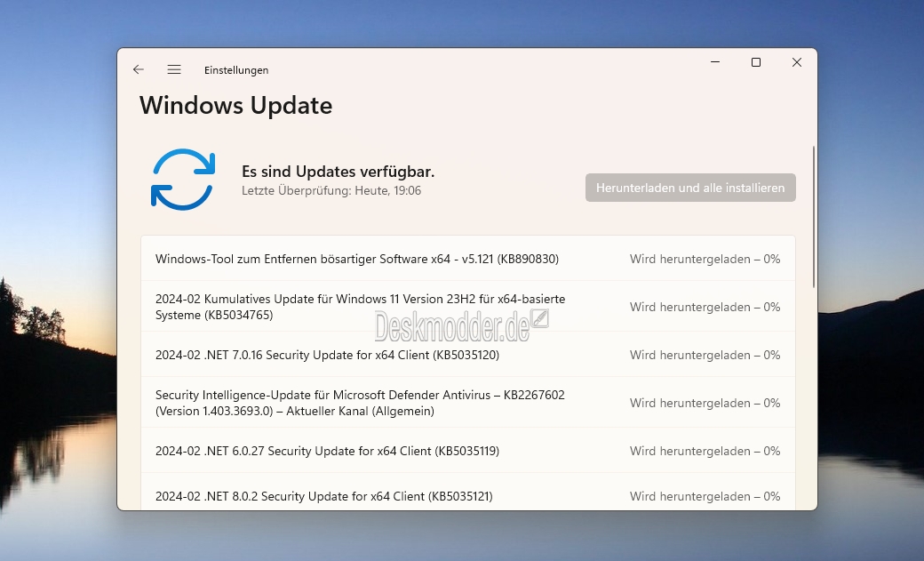Select the KB890830 malicious software tool row
The image size is (924, 561).
point(468,259)
